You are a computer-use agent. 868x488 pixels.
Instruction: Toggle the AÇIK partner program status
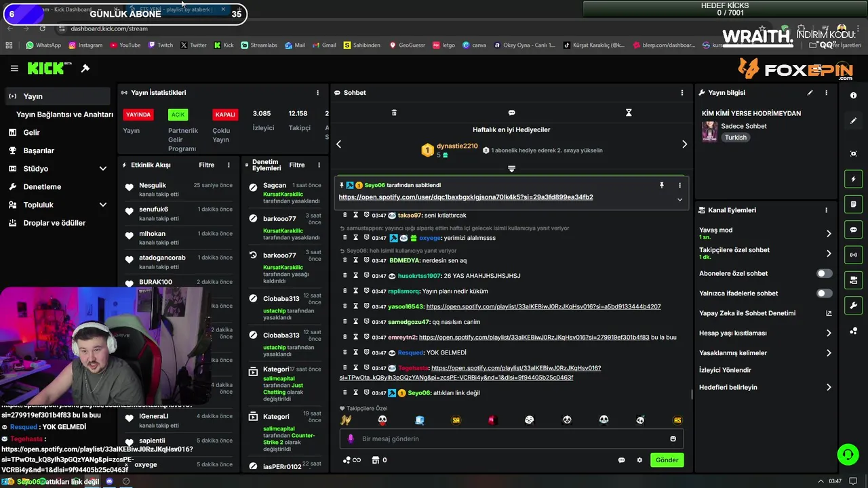tap(178, 115)
